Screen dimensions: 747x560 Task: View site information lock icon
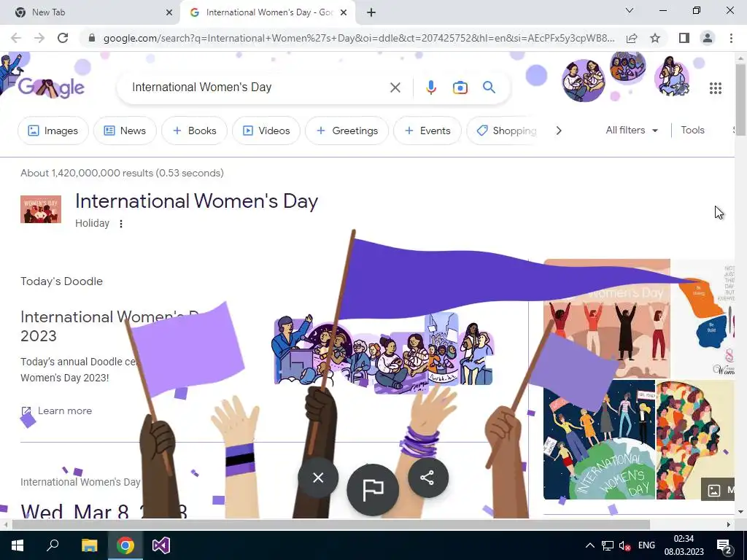(x=92, y=38)
